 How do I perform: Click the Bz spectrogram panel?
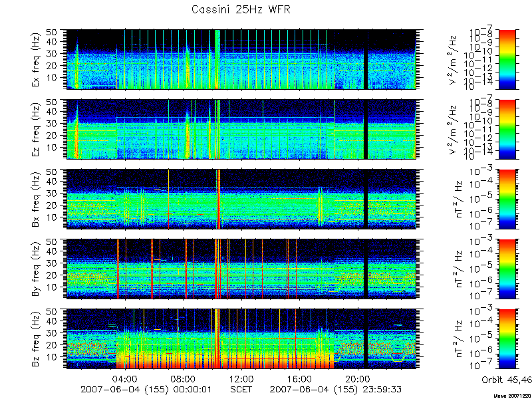pyautogui.click(x=241, y=339)
